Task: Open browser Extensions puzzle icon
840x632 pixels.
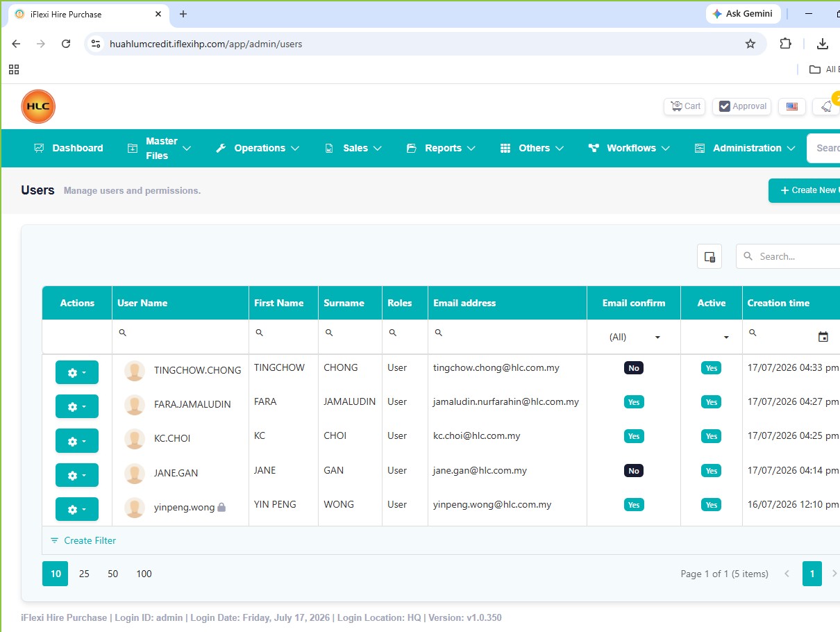Action: pyautogui.click(x=785, y=44)
